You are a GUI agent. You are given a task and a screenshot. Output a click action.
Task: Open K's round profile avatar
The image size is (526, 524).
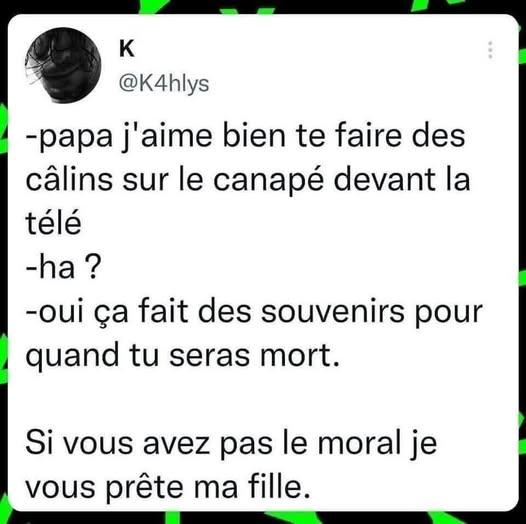point(63,65)
